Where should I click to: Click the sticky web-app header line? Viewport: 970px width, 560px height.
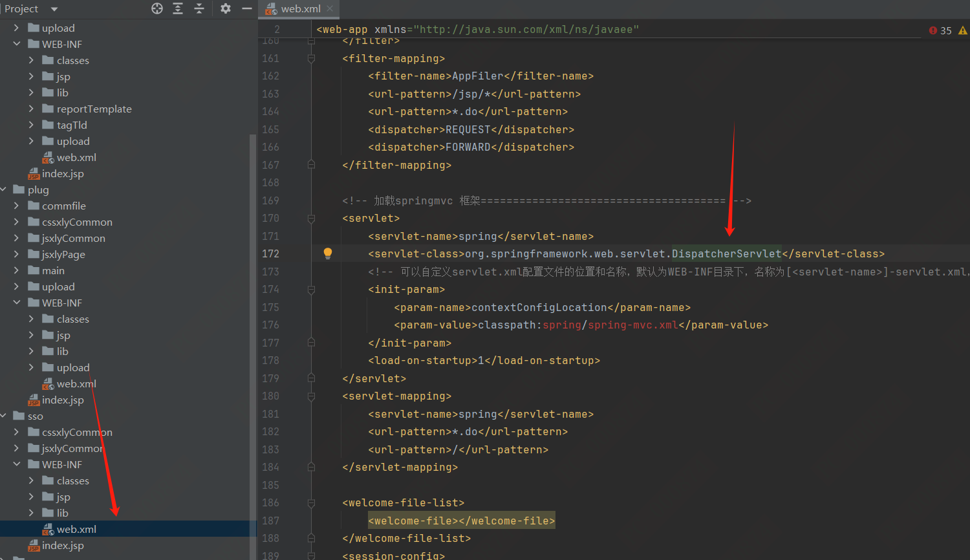point(477,29)
